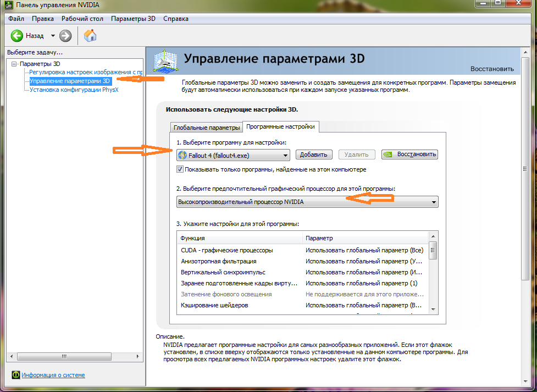Click the green Back arrow icon
Screen dimensions: 537x392
[17, 36]
